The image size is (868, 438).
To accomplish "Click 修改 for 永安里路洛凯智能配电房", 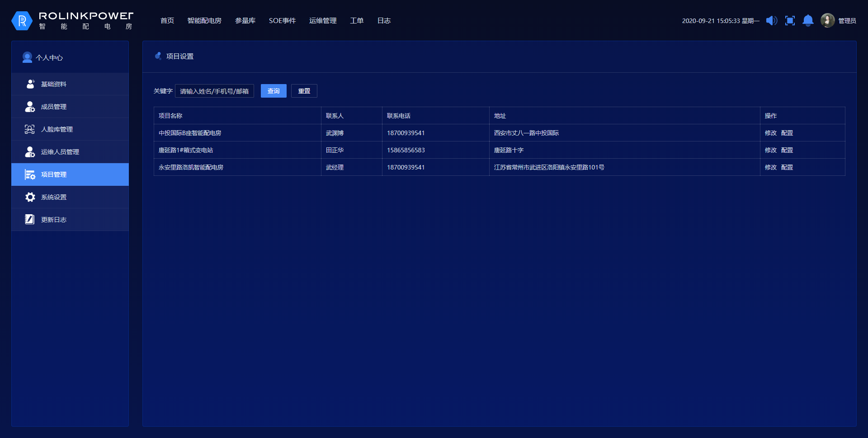I will tap(771, 167).
